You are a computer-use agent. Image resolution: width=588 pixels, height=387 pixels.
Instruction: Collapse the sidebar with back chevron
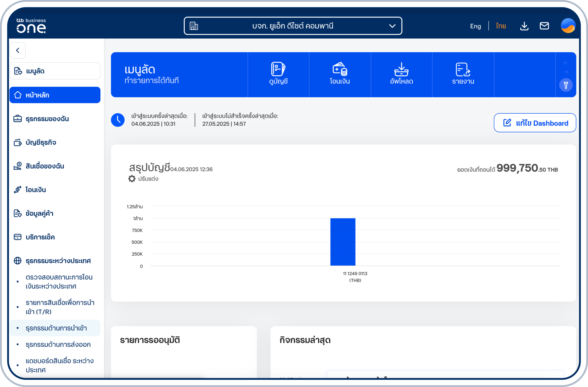click(18, 50)
